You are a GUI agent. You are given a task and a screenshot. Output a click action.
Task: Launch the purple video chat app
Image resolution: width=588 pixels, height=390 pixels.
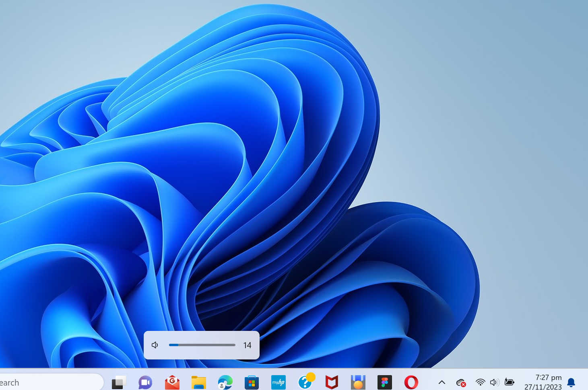tap(145, 382)
